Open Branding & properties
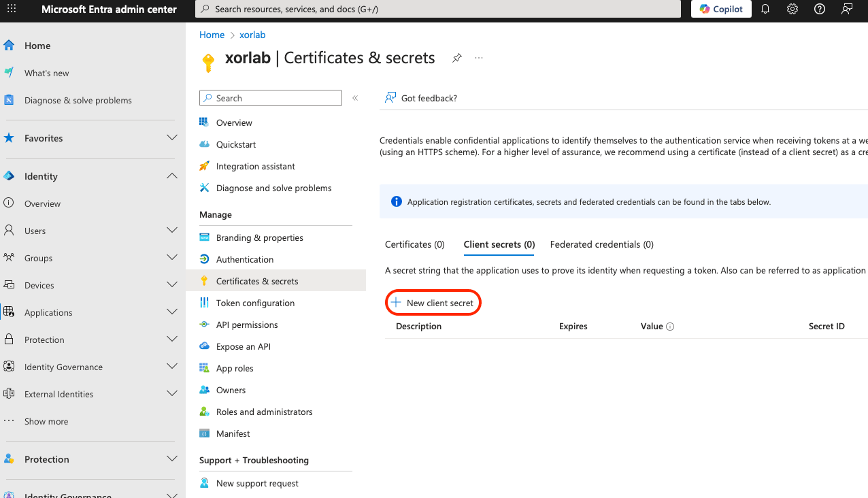 click(260, 237)
